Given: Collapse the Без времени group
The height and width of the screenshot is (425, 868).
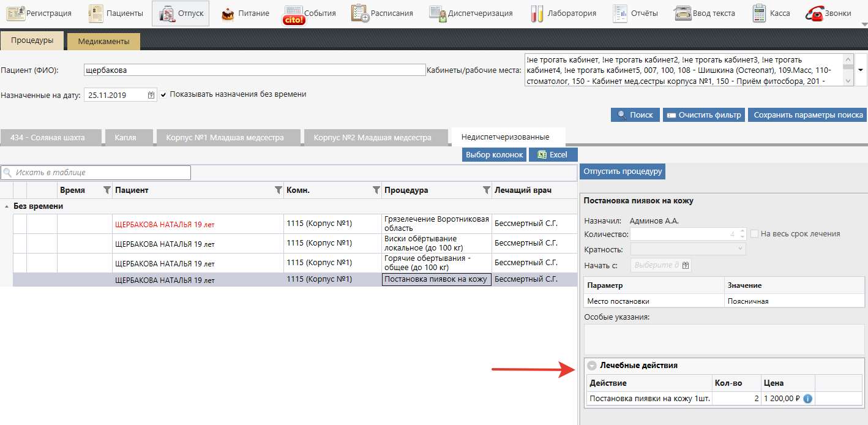Looking at the screenshot, I should point(7,206).
